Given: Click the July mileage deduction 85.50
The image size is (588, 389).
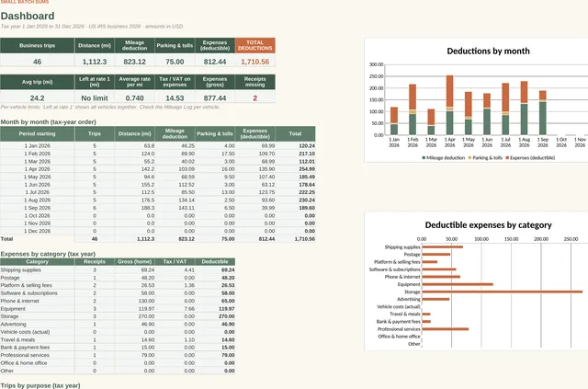Looking at the screenshot, I should (187, 192).
